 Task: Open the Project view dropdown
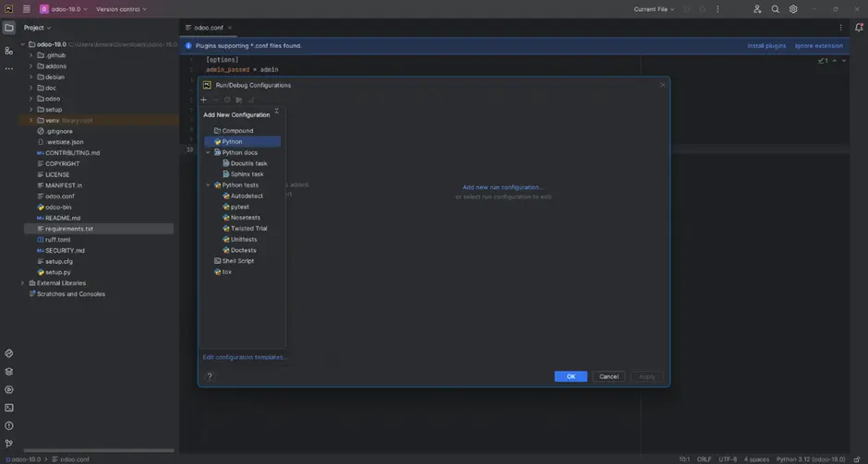[x=37, y=28]
